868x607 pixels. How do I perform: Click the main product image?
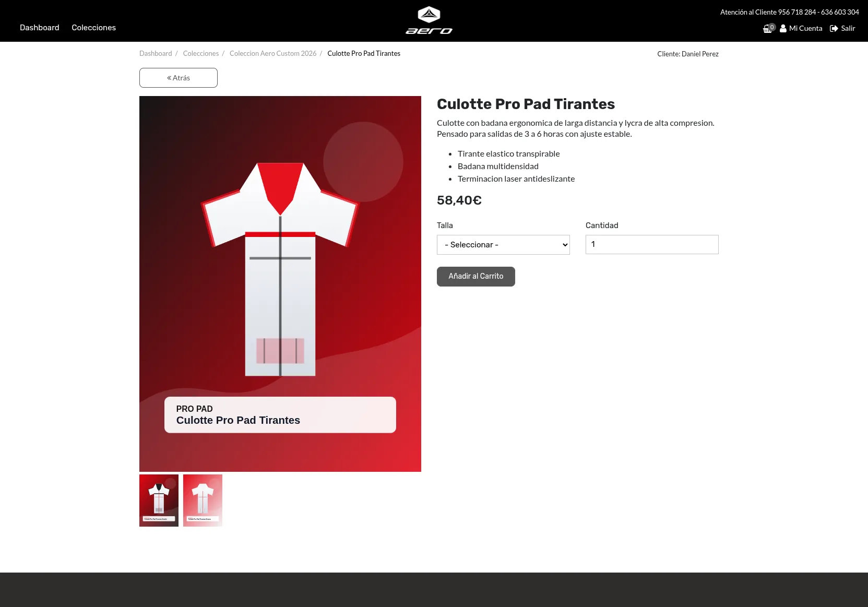tap(280, 284)
